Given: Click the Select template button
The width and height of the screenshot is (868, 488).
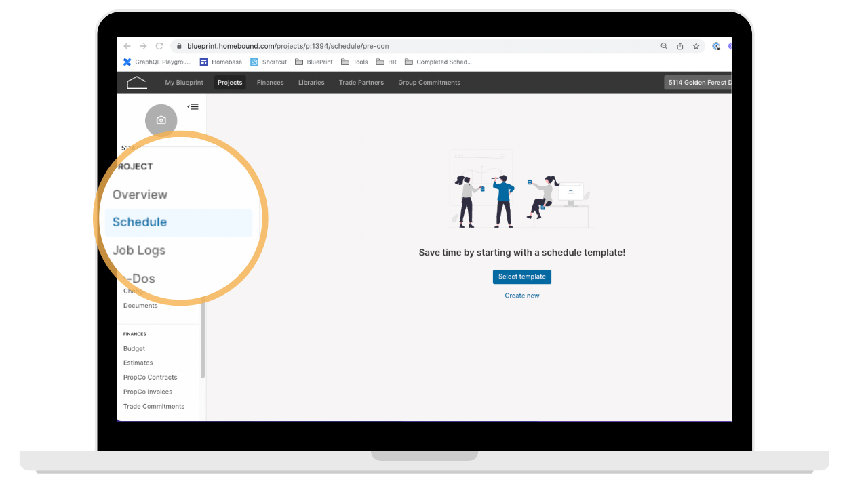Looking at the screenshot, I should point(522,277).
